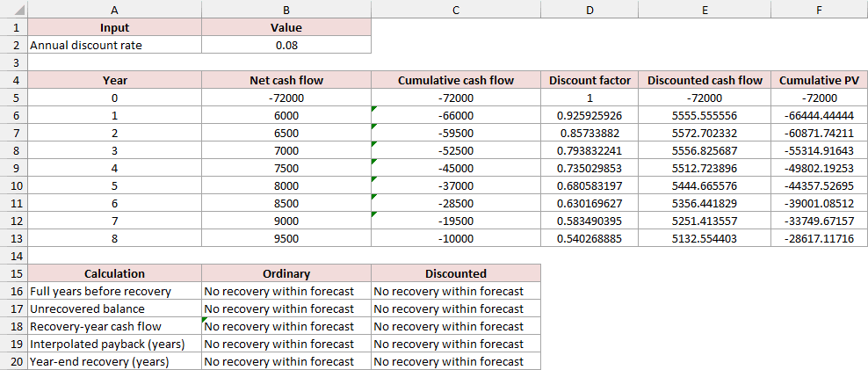Select cumulative cash flow -37000
Screen dimensions: 868x370
[456, 186]
